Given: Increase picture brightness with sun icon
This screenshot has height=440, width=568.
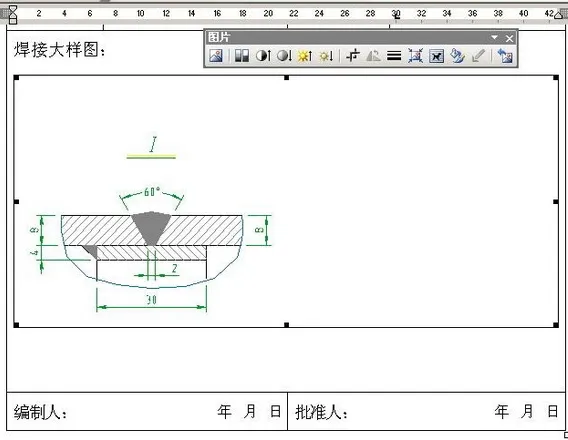Looking at the screenshot, I should click(305, 56).
